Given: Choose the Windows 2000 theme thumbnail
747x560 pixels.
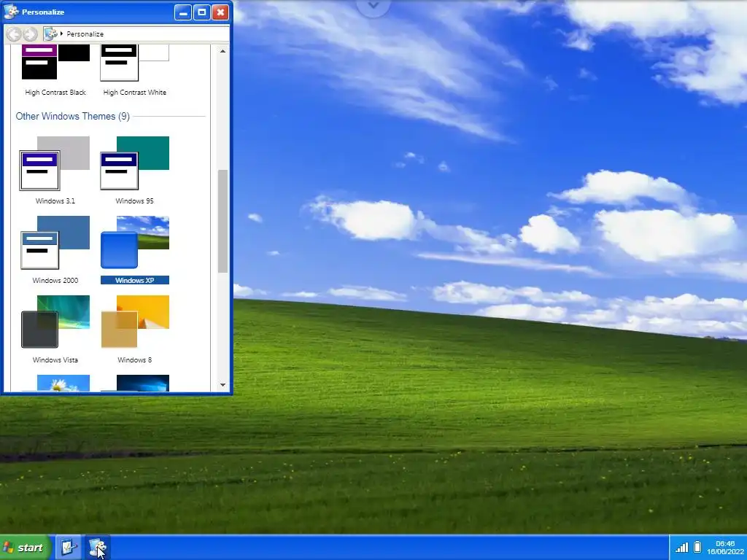Looking at the screenshot, I should point(55,243).
